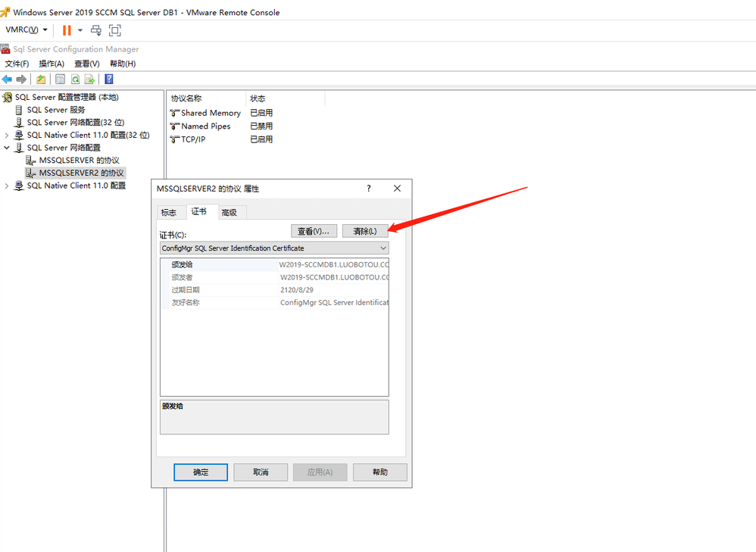Open the power options arrow next to pause
Viewport: 756px width, 552px height.
80,30
